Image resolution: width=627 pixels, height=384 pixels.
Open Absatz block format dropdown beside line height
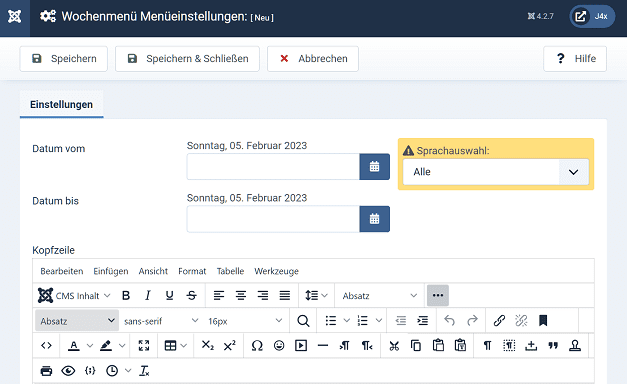tap(379, 296)
